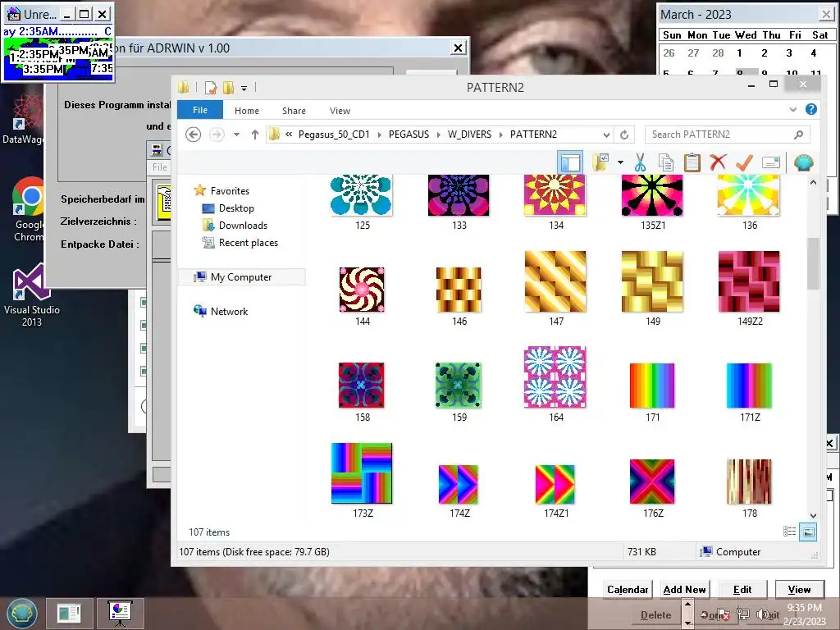The width and height of the screenshot is (840, 630).
Task: Open quick access toolbar customize dropdown
Action: coord(244,88)
